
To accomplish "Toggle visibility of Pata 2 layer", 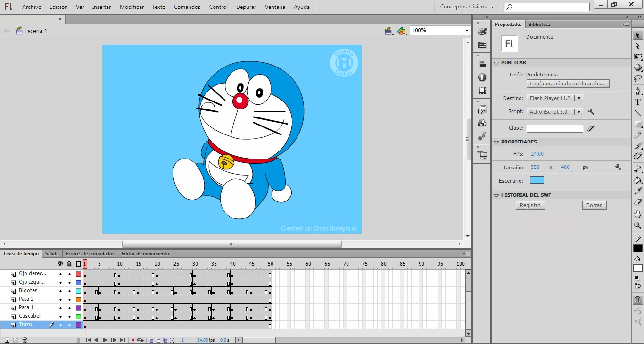I will coord(60,300).
